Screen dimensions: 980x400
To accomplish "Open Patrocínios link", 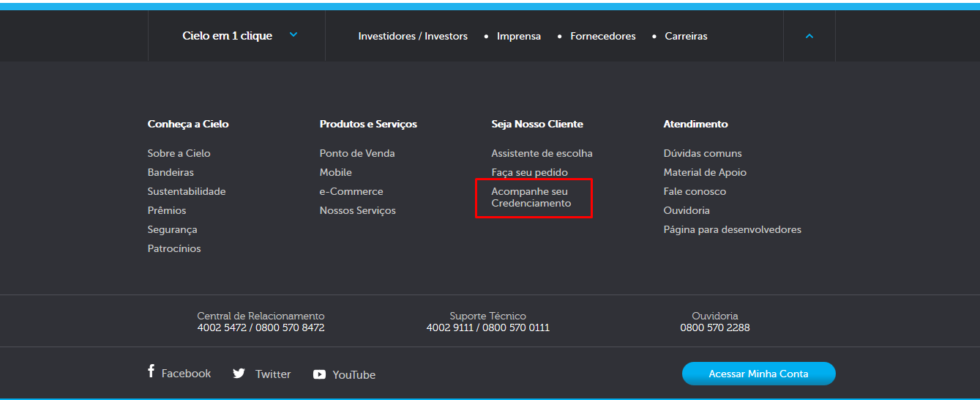I will click(174, 248).
